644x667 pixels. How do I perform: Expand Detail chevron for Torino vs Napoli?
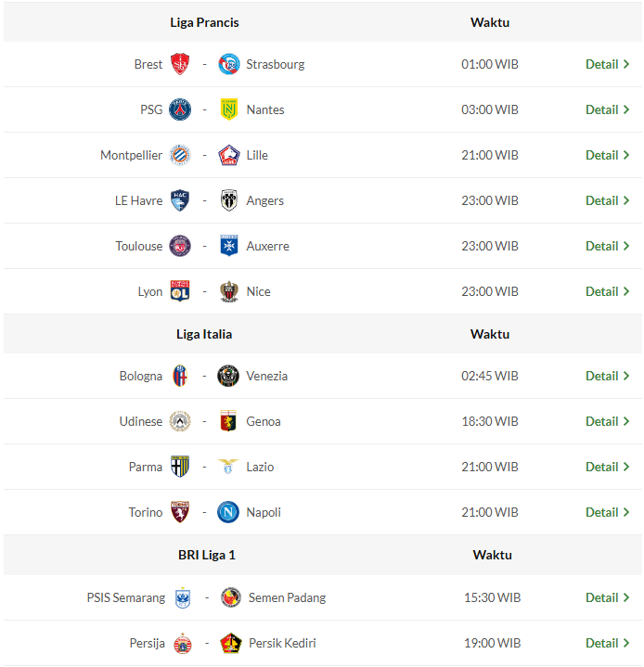tap(626, 512)
